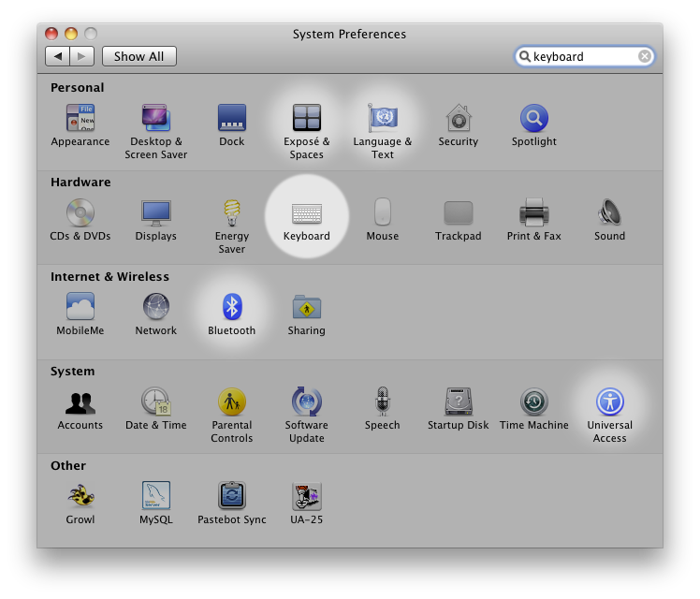Click the magnifying glass in search field
Screen dimensions: 700x599
(x=525, y=56)
